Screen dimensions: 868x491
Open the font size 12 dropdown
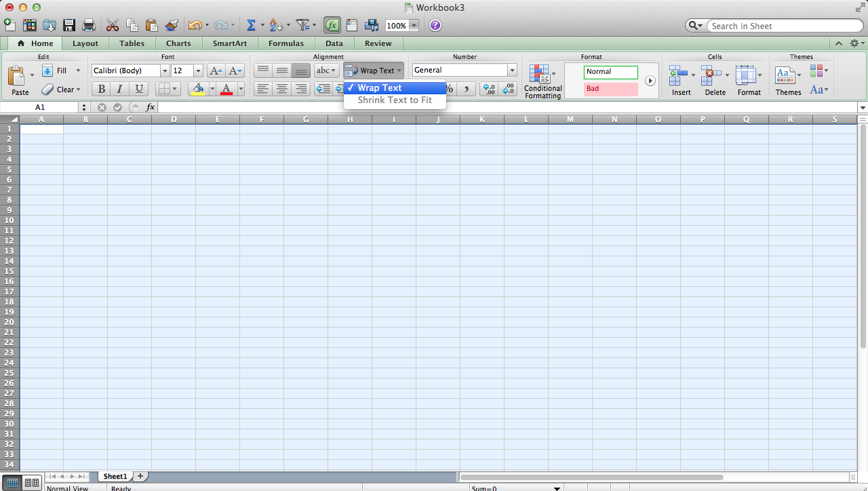[198, 71]
